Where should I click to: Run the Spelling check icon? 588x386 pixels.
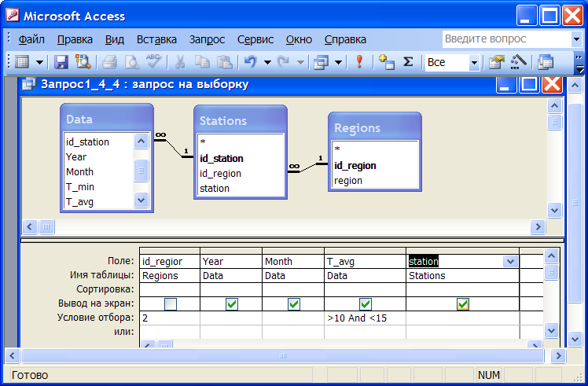(x=154, y=62)
